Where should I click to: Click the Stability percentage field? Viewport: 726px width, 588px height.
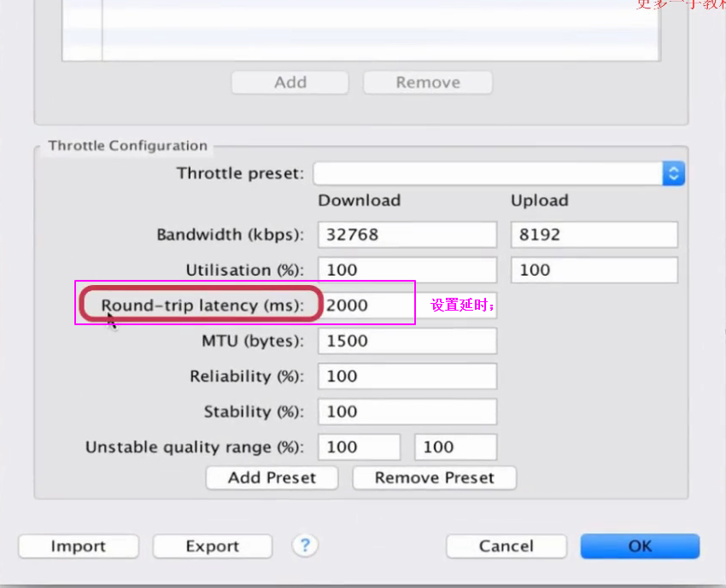tap(407, 412)
